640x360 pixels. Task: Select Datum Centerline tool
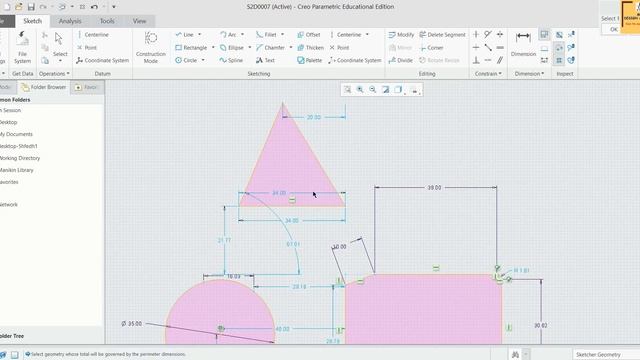point(93,35)
